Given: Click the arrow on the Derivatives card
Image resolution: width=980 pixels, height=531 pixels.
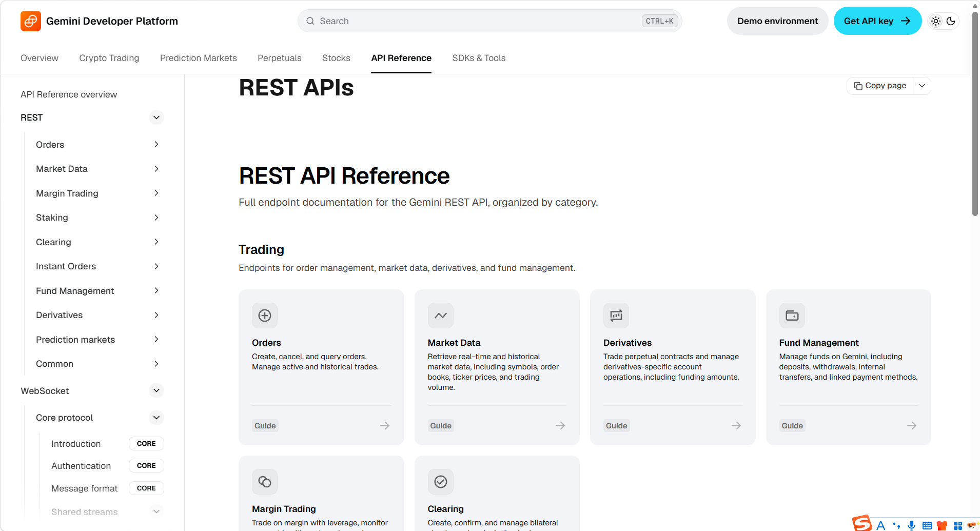Looking at the screenshot, I should pyautogui.click(x=736, y=426).
